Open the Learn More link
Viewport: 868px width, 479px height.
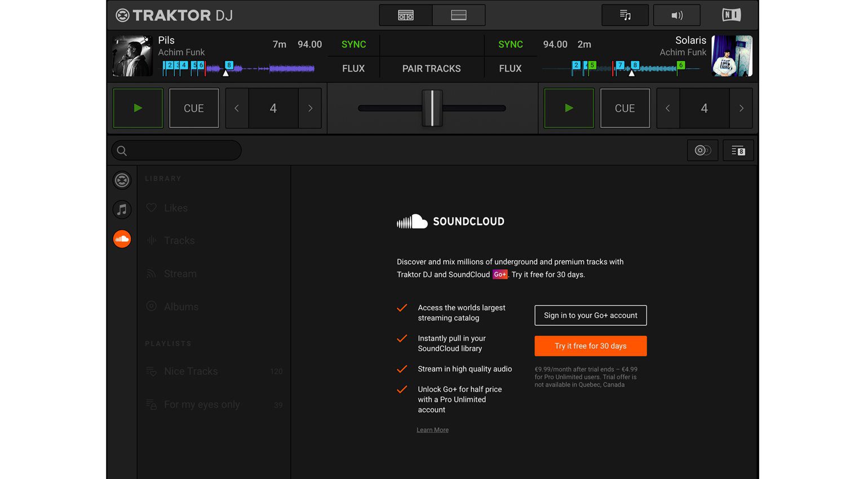pyautogui.click(x=433, y=430)
